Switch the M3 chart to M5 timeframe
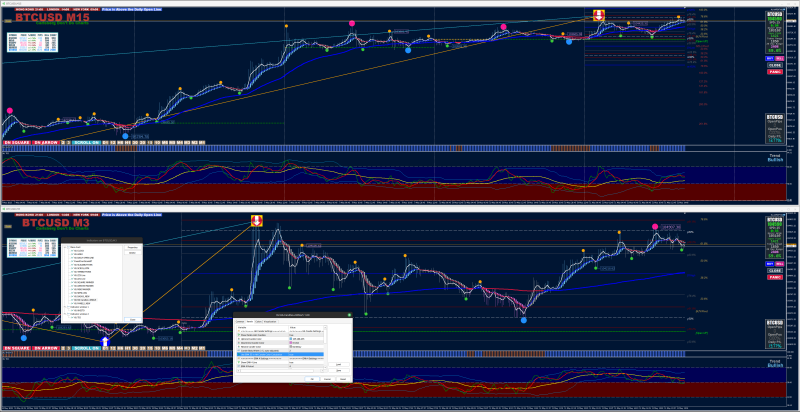 171,349
